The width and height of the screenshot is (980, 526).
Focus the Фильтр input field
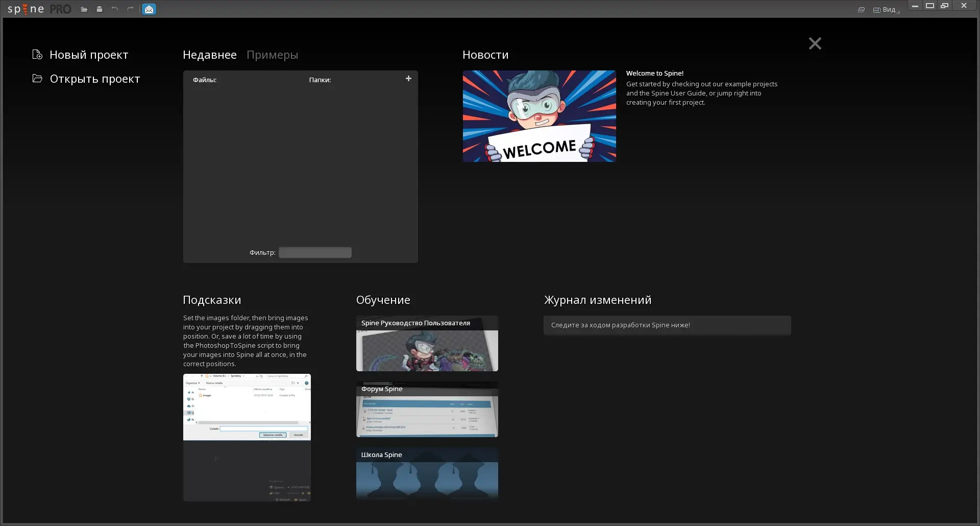click(x=315, y=252)
